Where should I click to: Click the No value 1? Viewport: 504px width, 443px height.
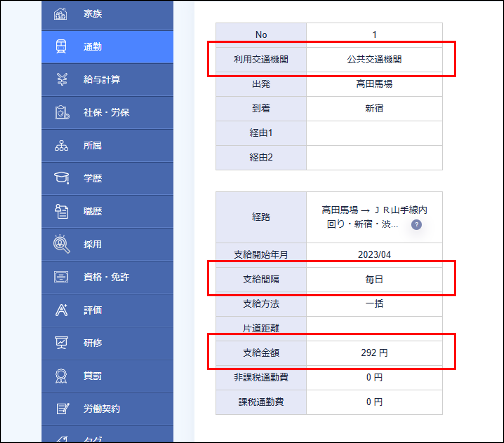[374, 35]
